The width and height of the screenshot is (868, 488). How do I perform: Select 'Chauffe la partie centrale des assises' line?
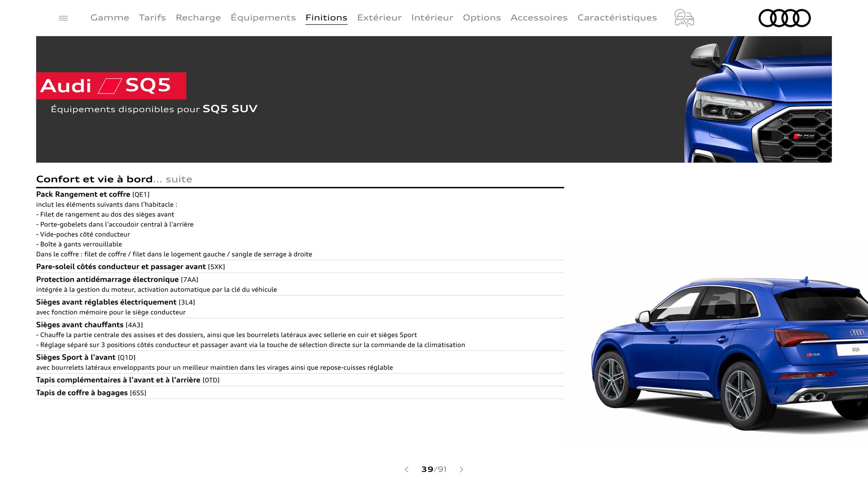[227, 335]
